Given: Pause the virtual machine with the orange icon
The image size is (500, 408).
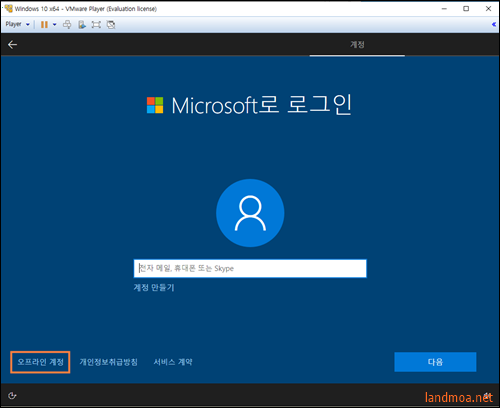Looking at the screenshot, I should tap(44, 24).
